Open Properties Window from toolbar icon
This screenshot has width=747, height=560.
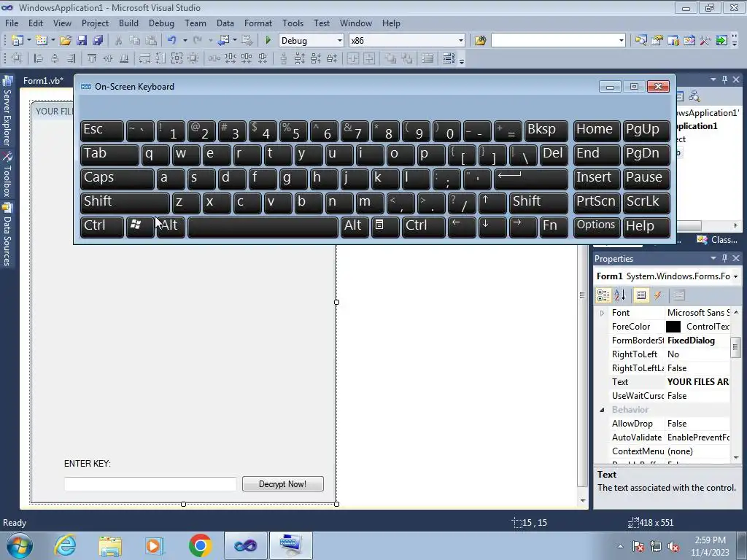pyautogui.click(x=657, y=41)
